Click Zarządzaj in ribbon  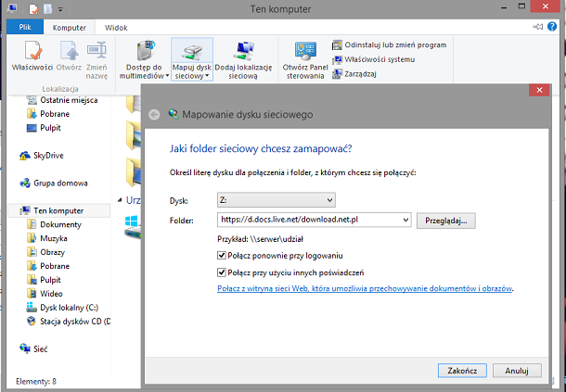[354, 74]
